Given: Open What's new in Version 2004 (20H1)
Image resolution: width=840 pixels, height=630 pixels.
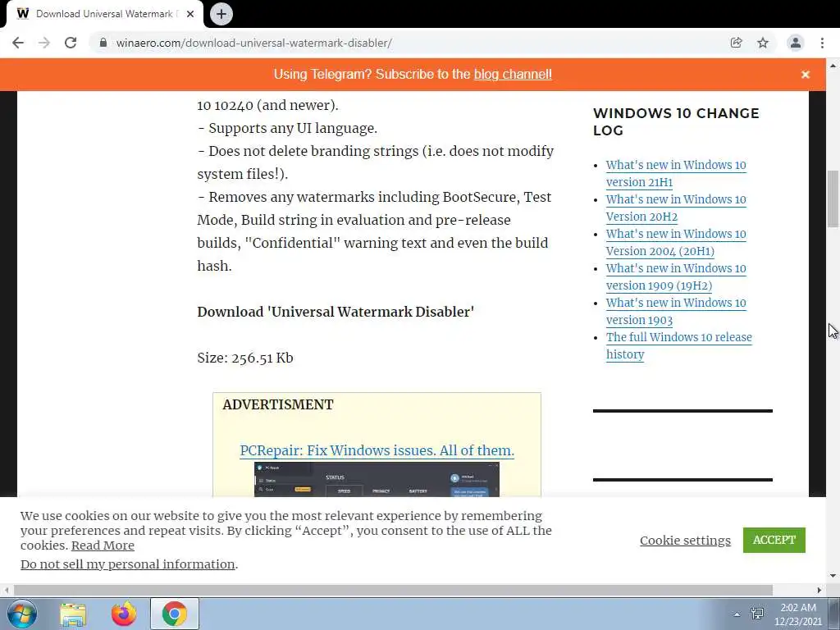Looking at the screenshot, I should (x=676, y=242).
